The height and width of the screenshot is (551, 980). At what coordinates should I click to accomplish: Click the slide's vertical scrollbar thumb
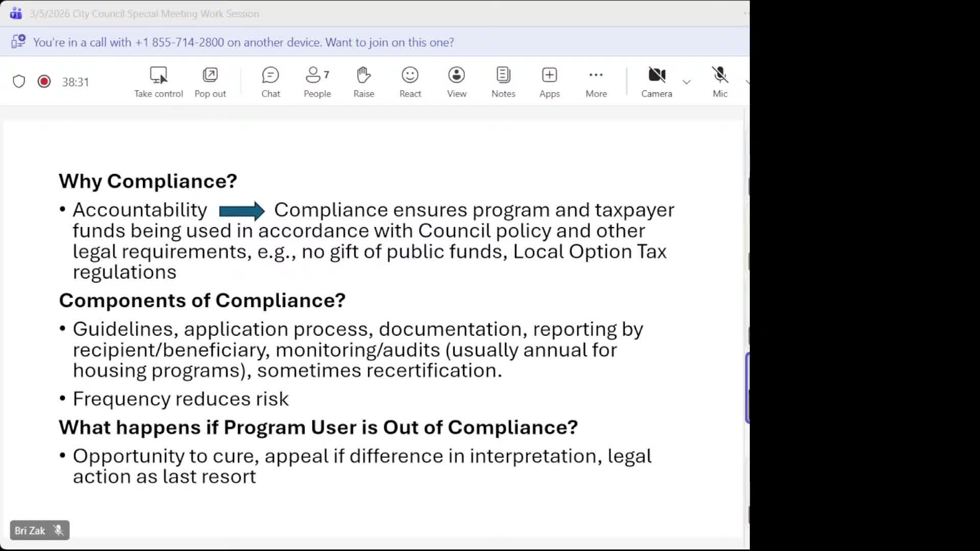[x=747, y=388]
